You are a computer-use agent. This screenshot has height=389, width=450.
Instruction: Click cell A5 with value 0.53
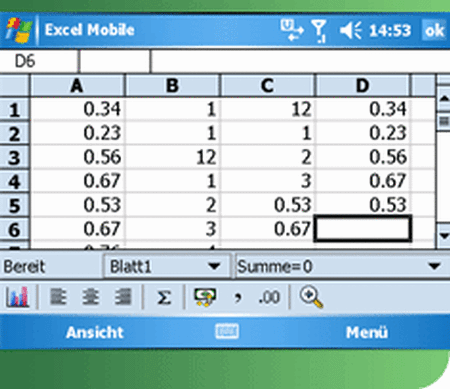coord(77,205)
